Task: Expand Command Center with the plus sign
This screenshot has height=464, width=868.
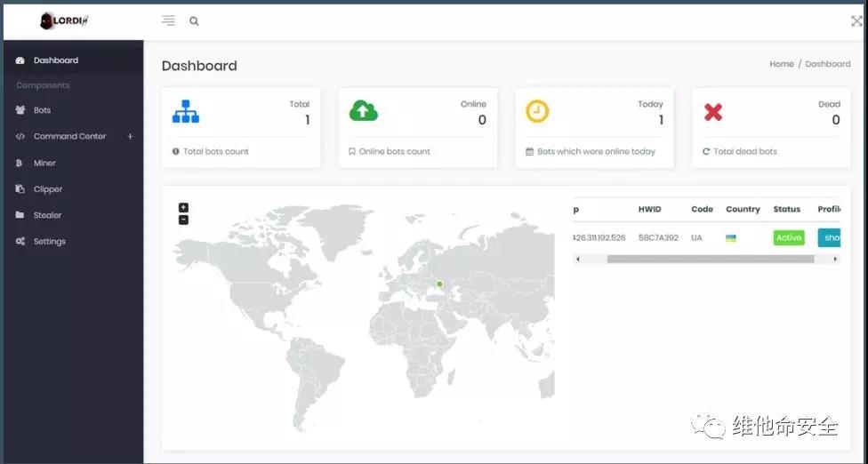Action: click(x=130, y=137)
